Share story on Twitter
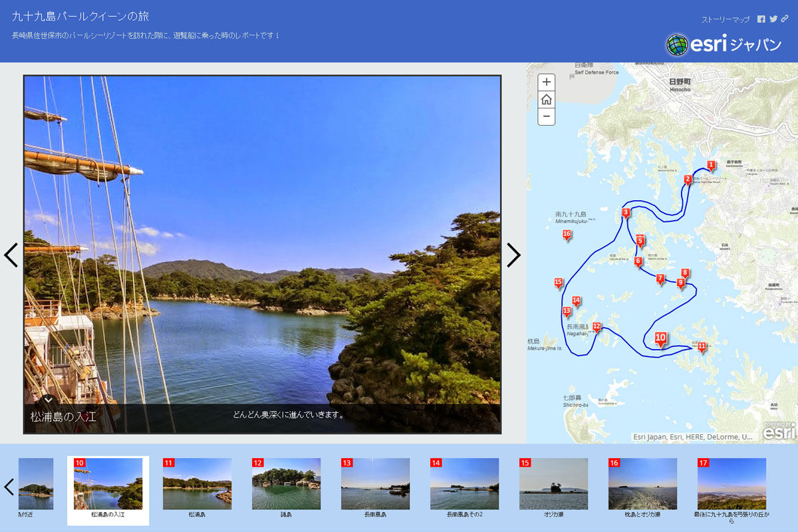 tap(773, 19)
